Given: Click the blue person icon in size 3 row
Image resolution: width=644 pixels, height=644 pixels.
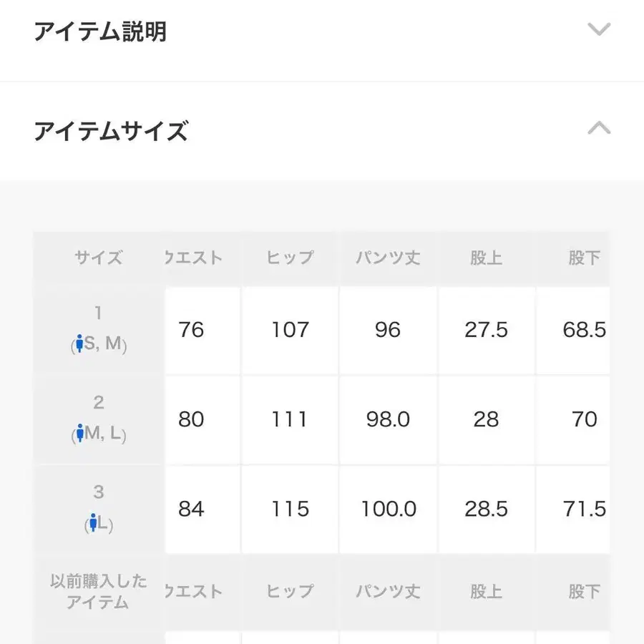Looking at the screenshot, I should tap(92, 525).
